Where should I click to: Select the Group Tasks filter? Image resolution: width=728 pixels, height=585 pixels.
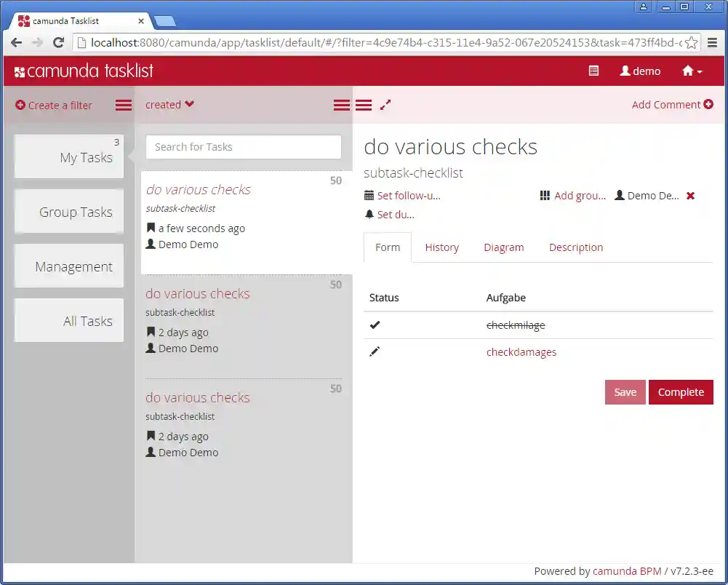click(70, 212)
